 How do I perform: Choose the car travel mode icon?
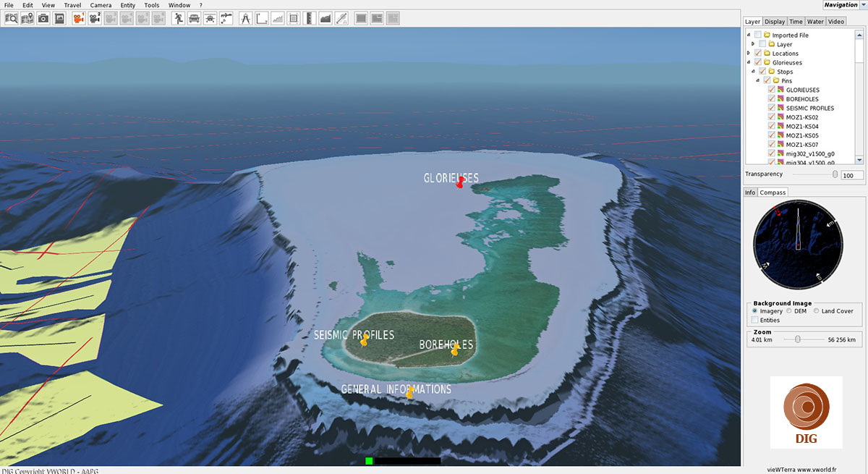(x=194, y=18)
